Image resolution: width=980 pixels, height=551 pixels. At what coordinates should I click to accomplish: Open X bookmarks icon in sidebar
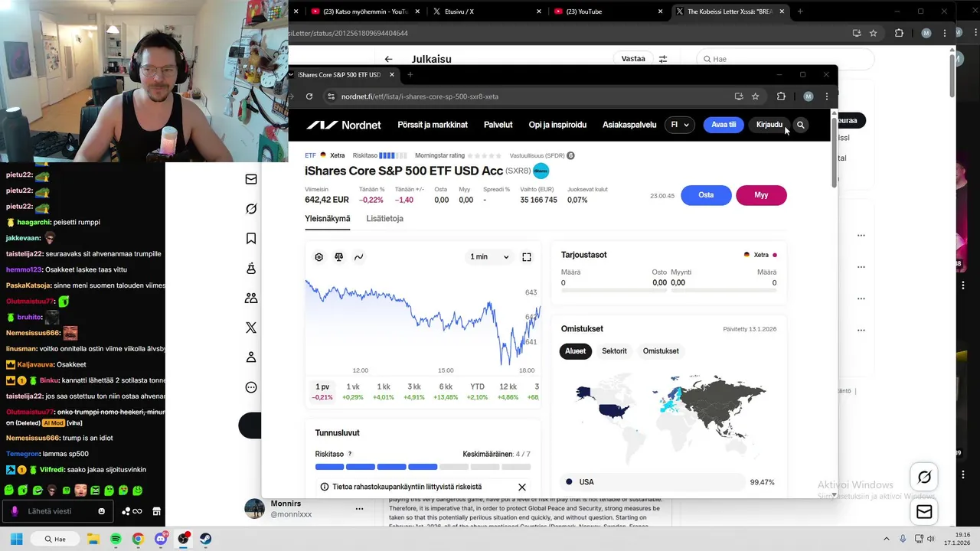[251, 239]
